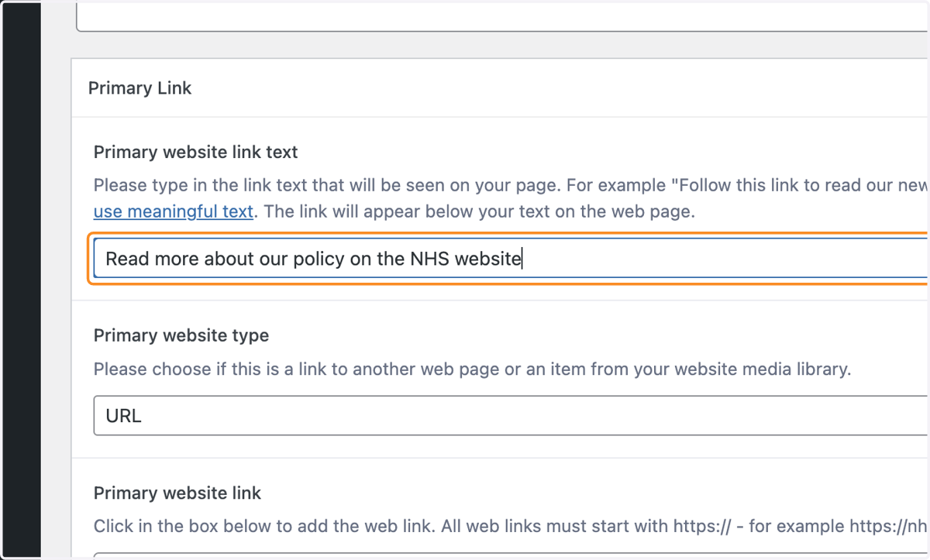Image resolution: width=930 pixels, height=560 pixels.
Task: Click the 'Primary website link' label
Action: pyautogui.click(x=177, y=493)
